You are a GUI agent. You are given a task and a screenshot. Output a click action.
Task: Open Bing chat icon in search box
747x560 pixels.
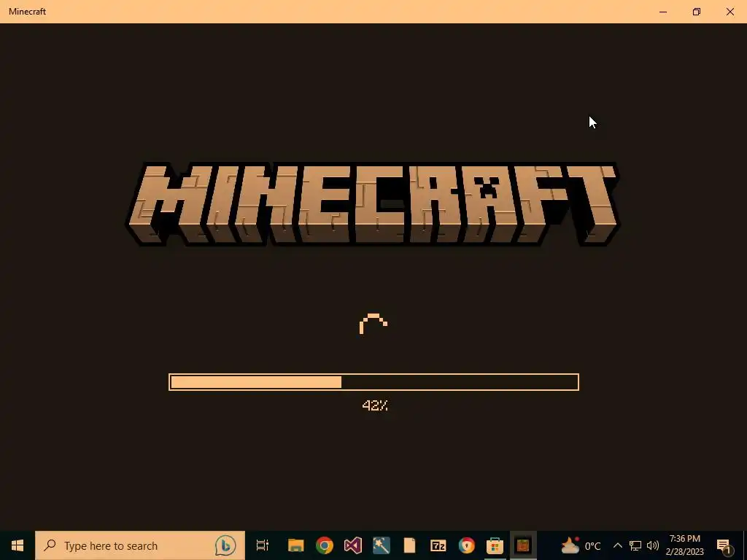tap(225, 545)
